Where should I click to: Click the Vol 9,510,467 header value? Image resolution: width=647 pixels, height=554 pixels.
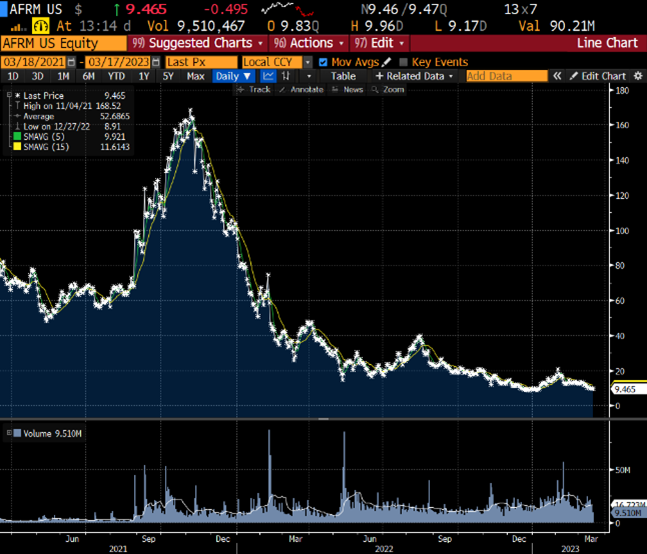click(x=196, y=26)
